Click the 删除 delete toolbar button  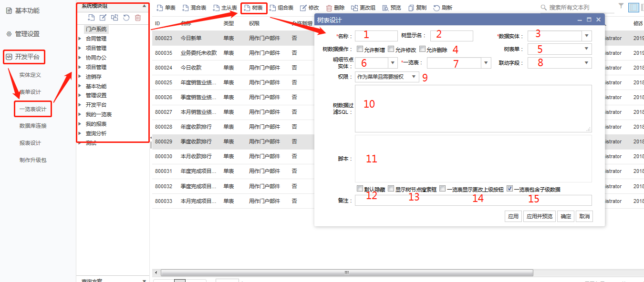(x=335, y=8)
